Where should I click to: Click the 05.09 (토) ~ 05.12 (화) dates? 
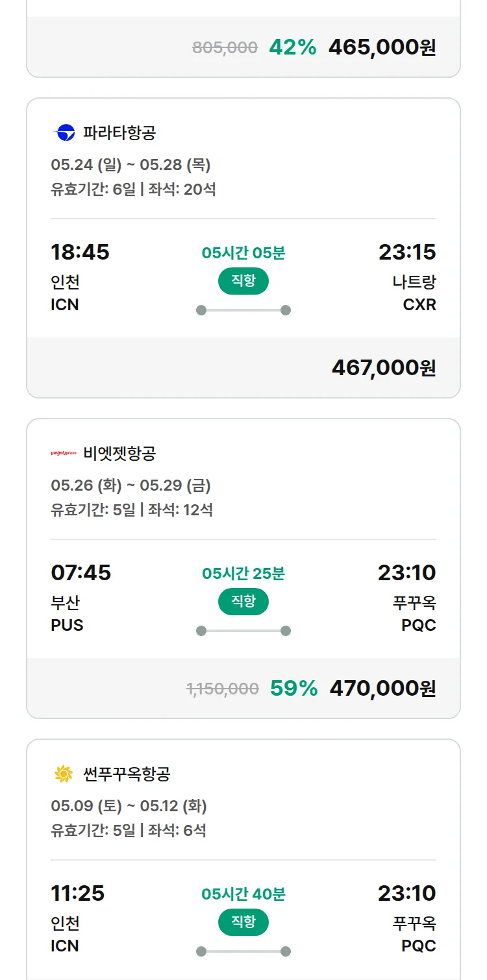[x=129, y=806]
